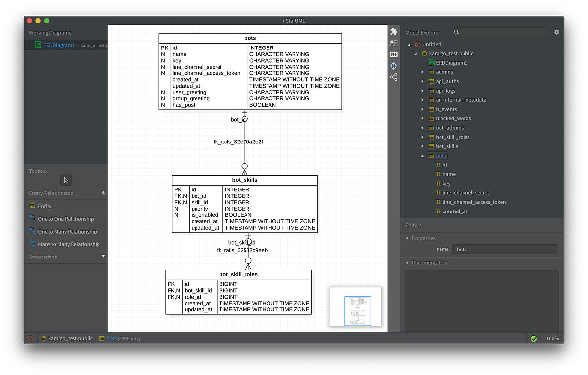The image size is (588, 375).
Task: Expand the Documentation panel
Action: 407,263
